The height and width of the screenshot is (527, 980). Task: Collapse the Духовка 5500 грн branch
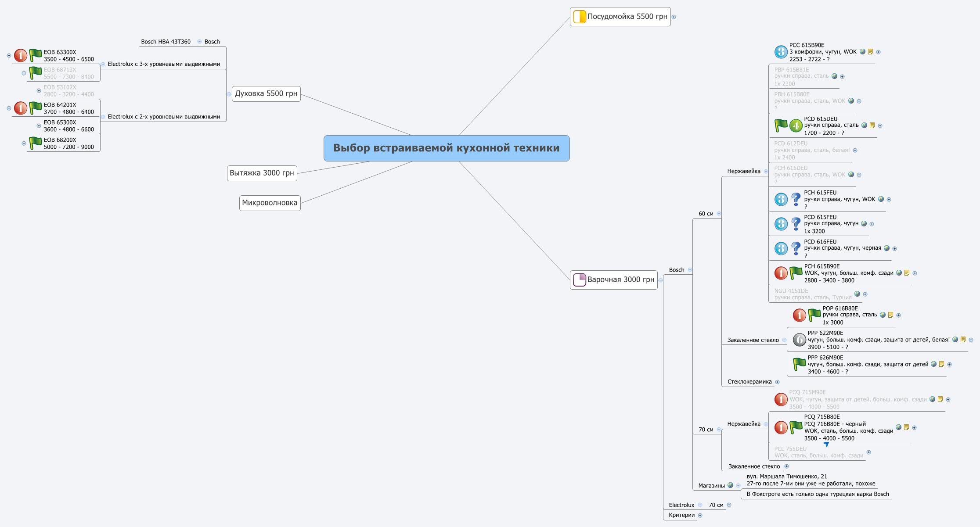(x=229, y=94)
